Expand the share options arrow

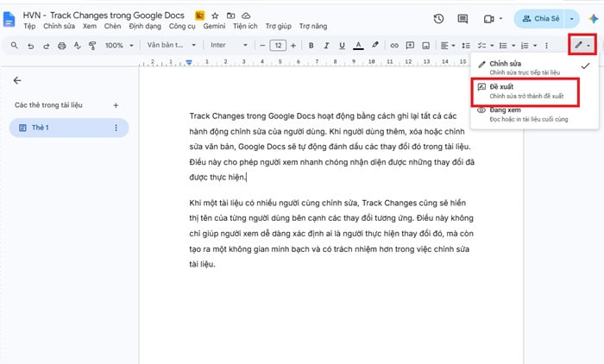[571, 18]
